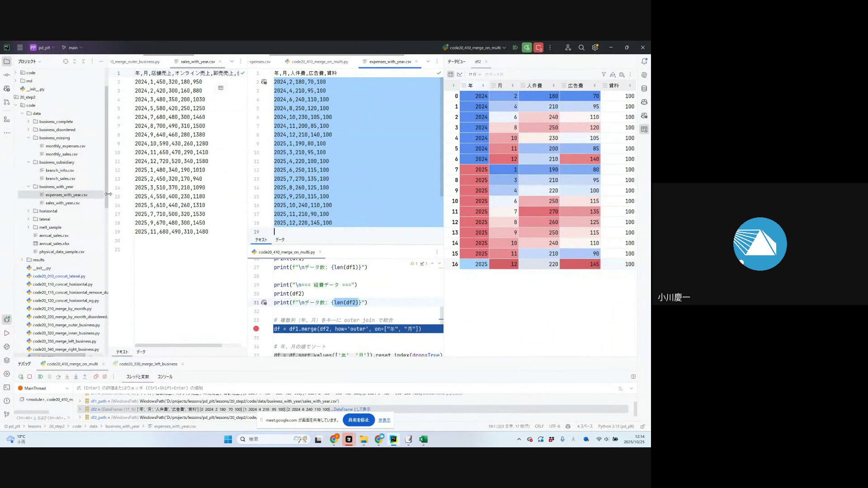Open the MainThread dropdown

[x=67, y=388]
